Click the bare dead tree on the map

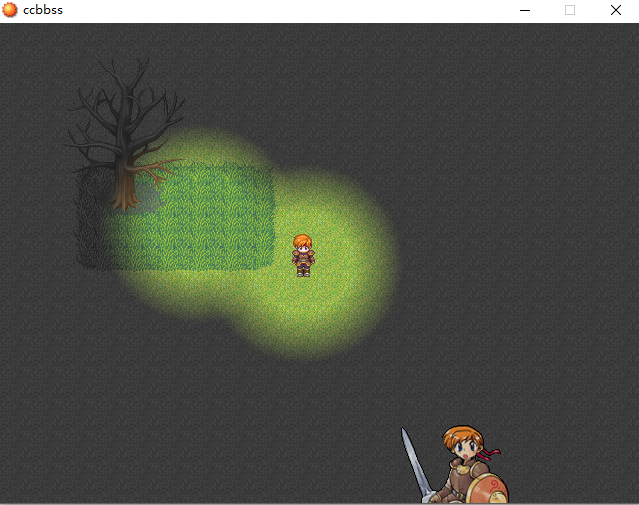point(126,134)
